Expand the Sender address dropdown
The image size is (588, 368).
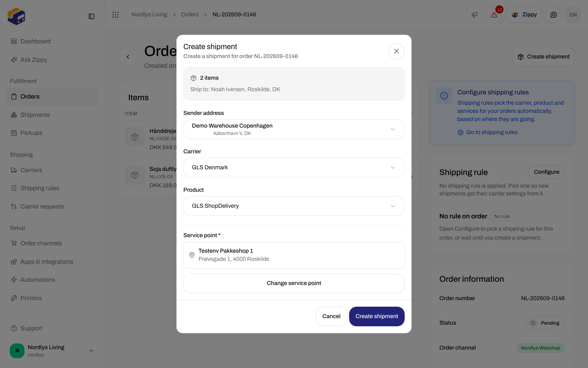click(294, 129)
